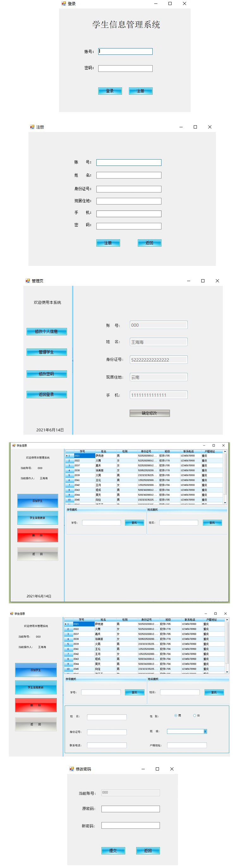
Task: Focus the 身份证号 field in the 注册 window
Action: click(x=129, y=189)
